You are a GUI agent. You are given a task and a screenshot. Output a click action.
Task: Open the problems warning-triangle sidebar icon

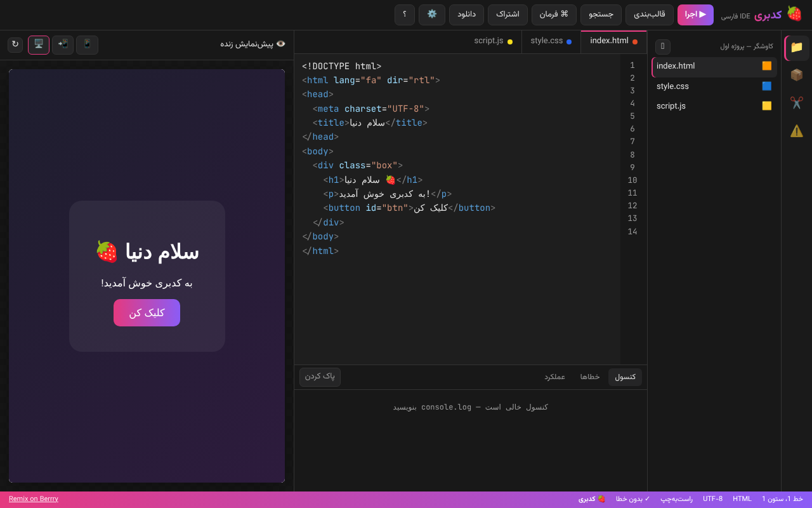coord(797,131)
